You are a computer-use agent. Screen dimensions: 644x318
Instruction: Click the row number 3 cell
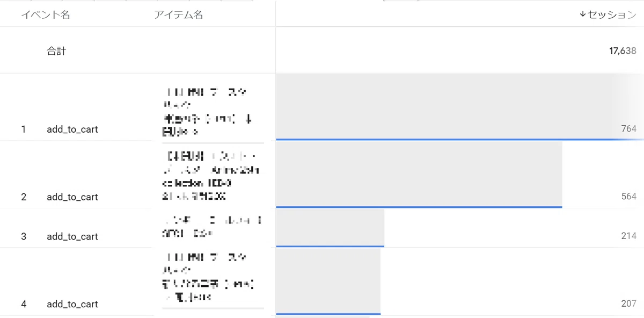24,236
